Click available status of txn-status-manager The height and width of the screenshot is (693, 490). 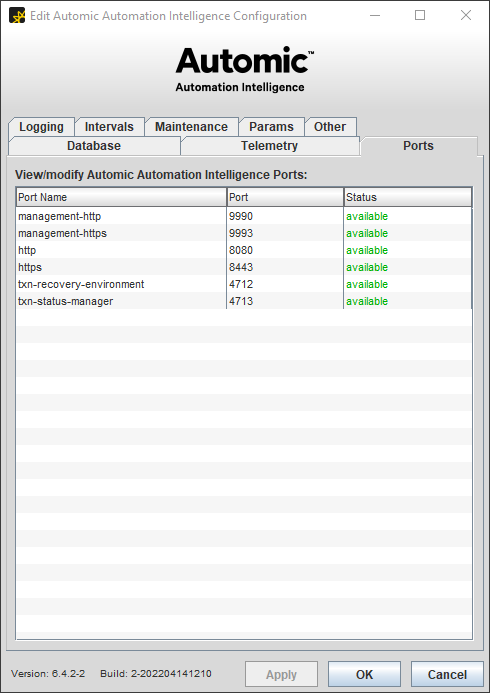[x=367, y=301]
